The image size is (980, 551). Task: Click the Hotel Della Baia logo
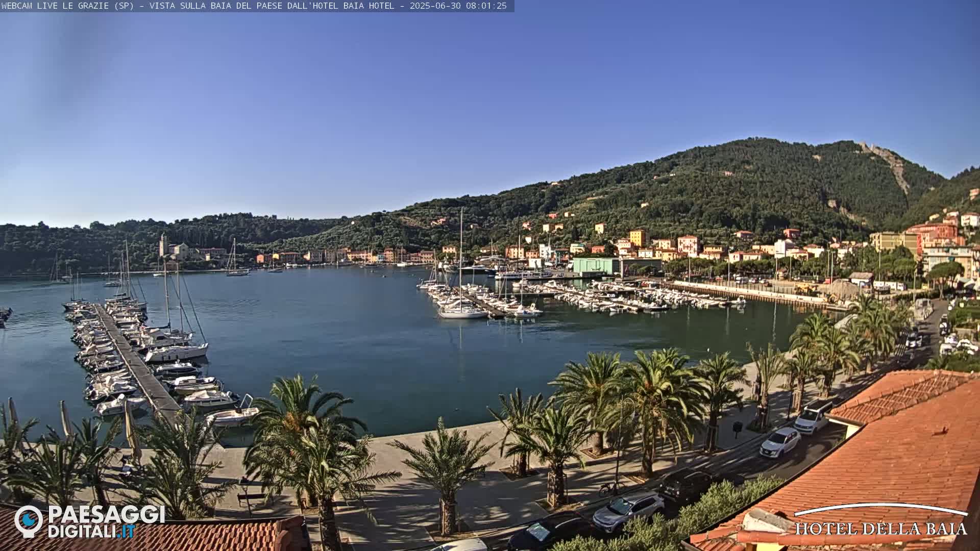[880, 520]
